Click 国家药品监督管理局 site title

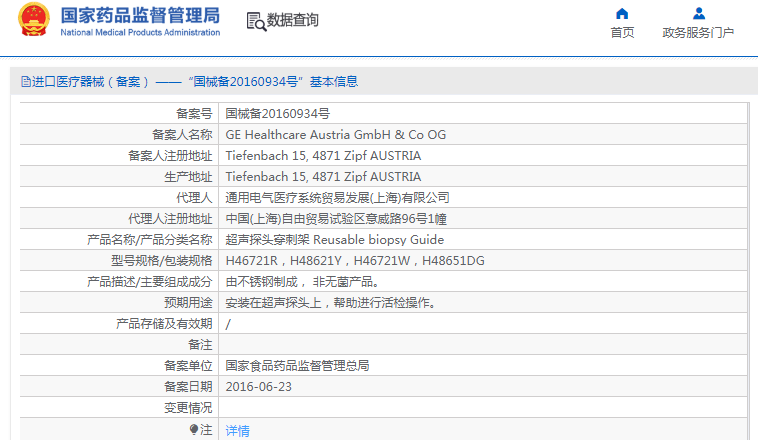click(140, 15)
